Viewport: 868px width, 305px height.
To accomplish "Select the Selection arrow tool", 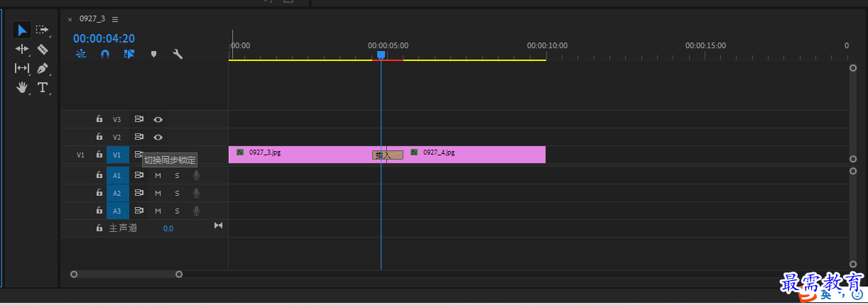I will 22,30.
